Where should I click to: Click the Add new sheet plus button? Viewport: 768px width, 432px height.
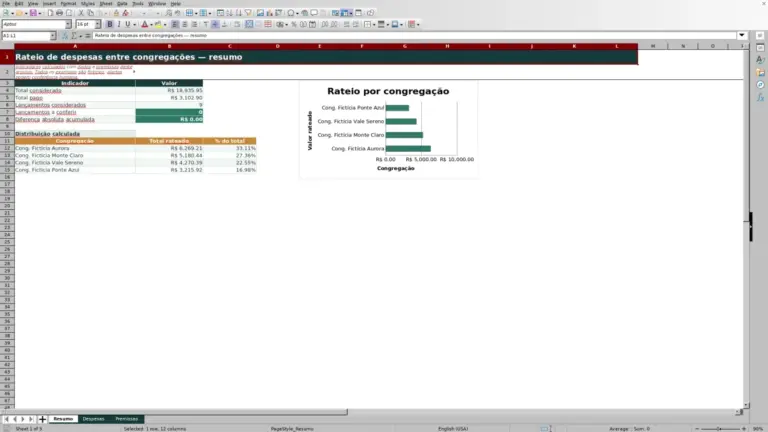tap(42, 419)
